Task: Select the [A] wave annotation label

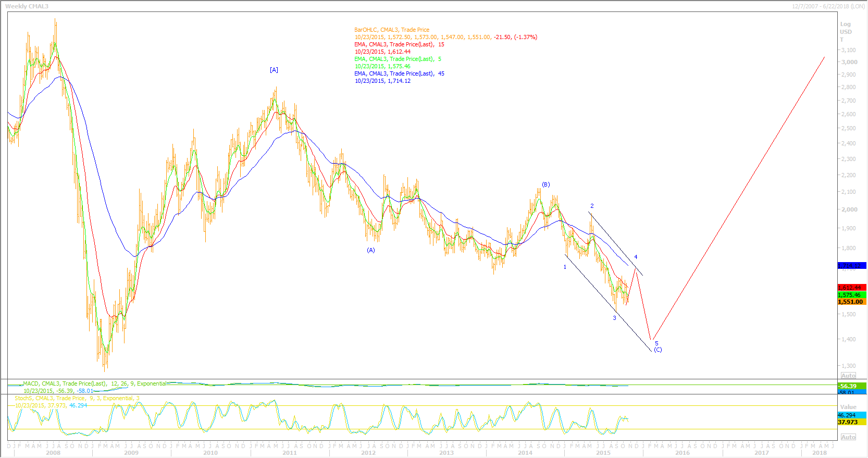Action: tap(274, 70)
